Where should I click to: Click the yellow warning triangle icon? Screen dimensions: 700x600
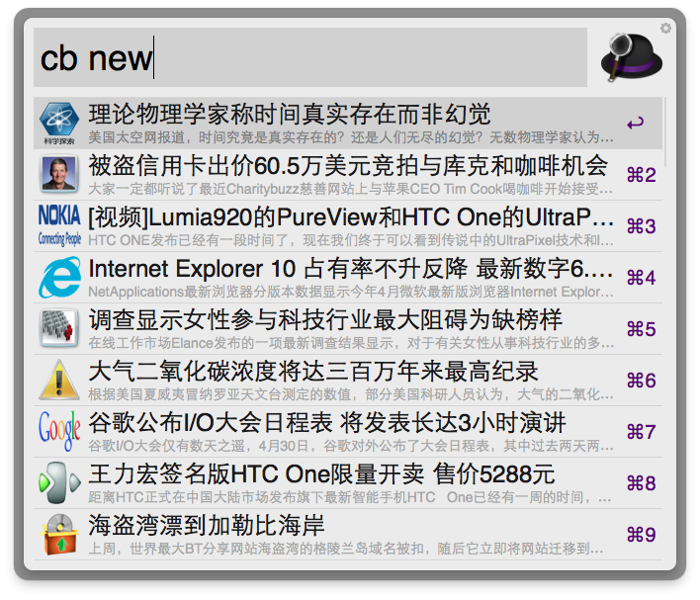coord(59,380)
